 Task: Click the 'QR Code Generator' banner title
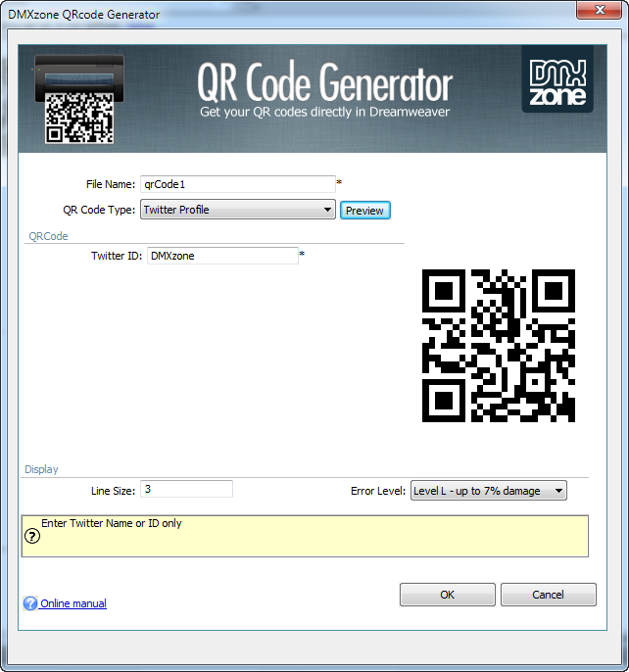click(x=324, y=81)
